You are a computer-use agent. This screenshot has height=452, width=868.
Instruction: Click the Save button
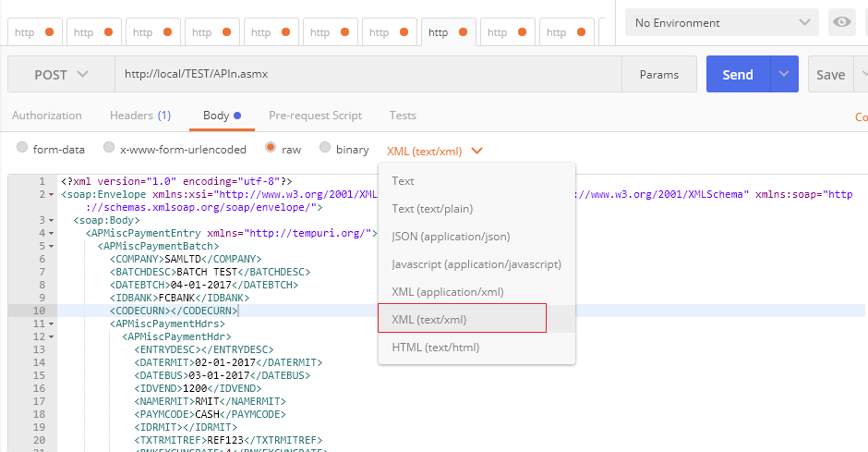click(830, 74)
